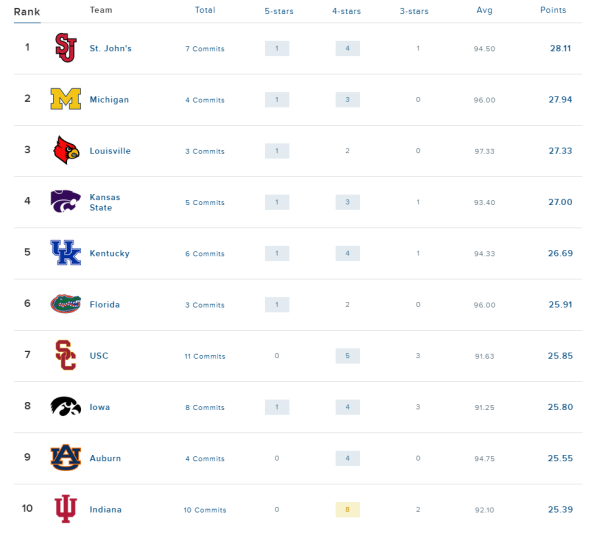Image resolution: width=600 pixels, height=535 pixels.
Task: Click the Indiana IU logo
Action: coord(65,509)
